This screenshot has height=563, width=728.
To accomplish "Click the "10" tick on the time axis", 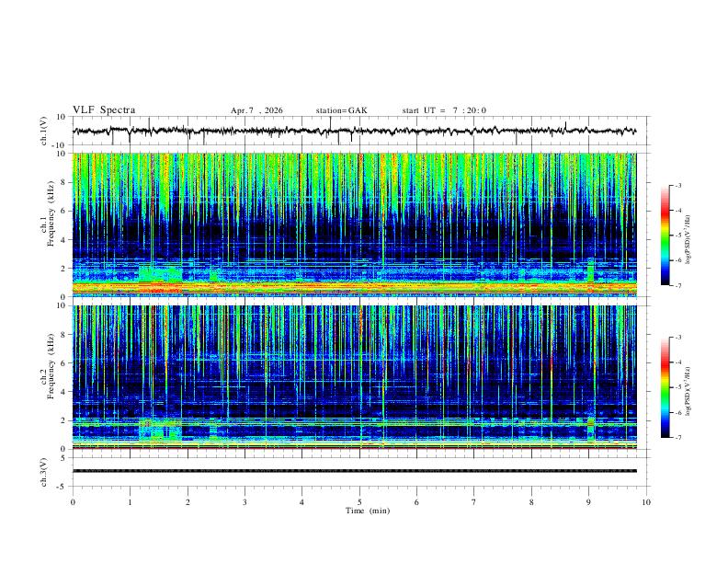I will click(646, 502).
